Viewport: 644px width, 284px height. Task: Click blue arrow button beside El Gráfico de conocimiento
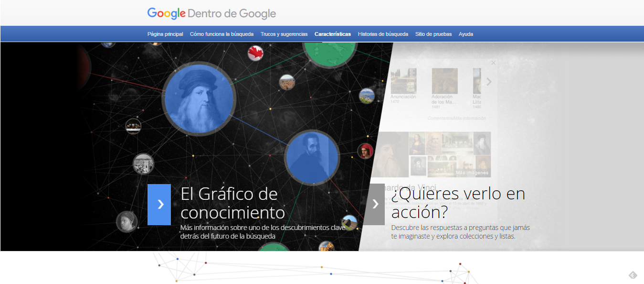[x=159, y=205]
